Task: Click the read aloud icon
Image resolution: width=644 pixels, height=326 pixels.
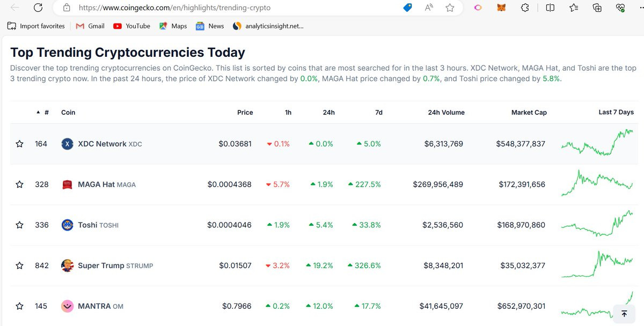Action: (x=429, y=8)
